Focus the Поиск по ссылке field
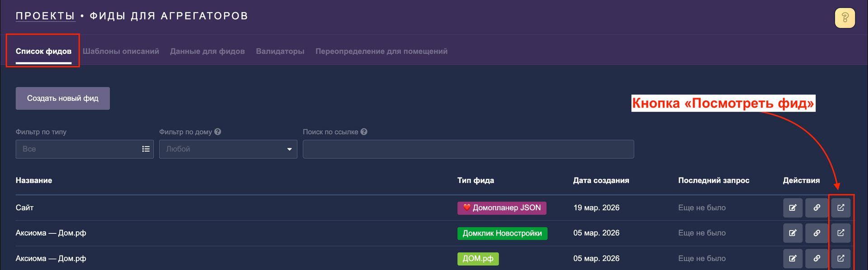Screen dimensions: 868x270 468,149
